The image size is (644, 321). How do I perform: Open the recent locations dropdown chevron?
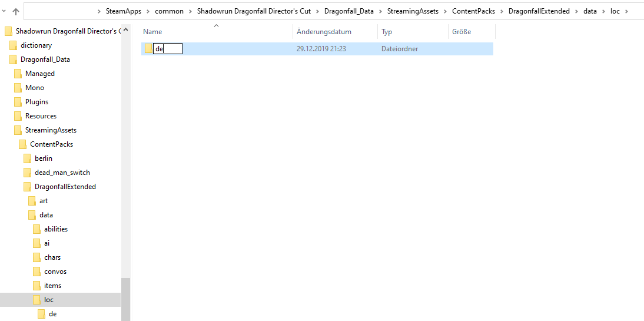[4, 12]
